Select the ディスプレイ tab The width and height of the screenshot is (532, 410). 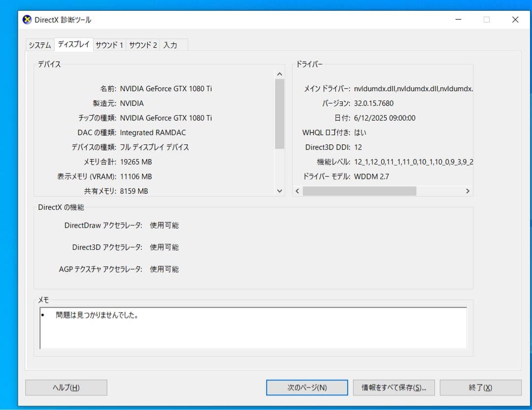coord(73,44)
